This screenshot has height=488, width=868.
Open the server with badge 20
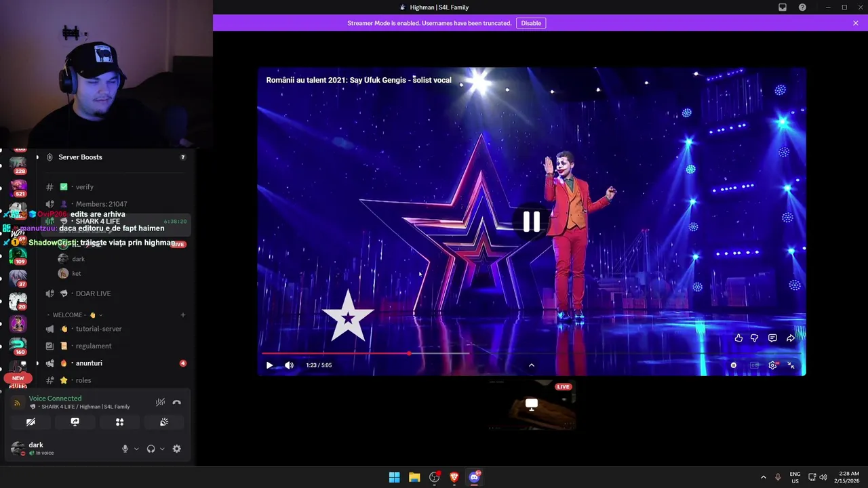point(18,301)
